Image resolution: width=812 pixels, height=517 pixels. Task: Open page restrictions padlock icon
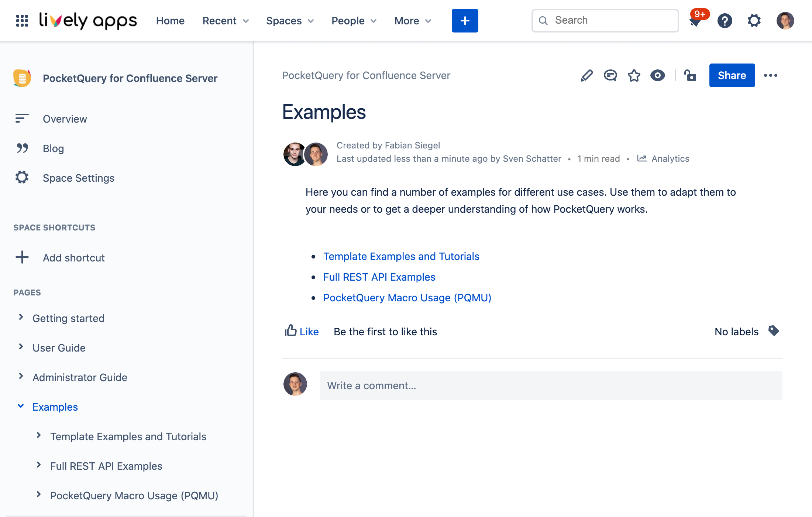(x=690, y=75)
